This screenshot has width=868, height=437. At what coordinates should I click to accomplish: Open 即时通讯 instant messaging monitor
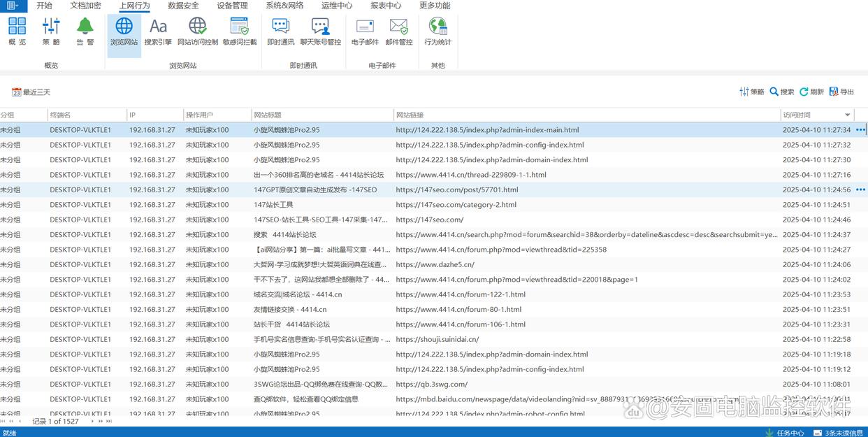280,32
